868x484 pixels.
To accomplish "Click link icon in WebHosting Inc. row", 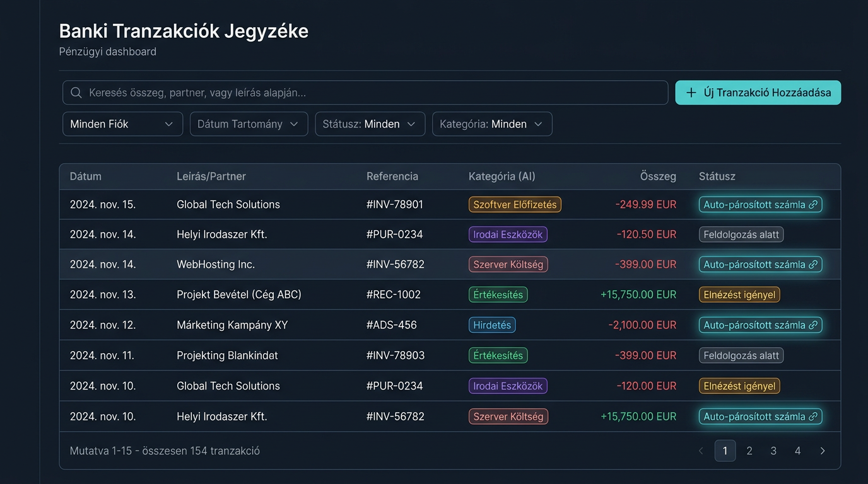I will click(x=813, y=265).
